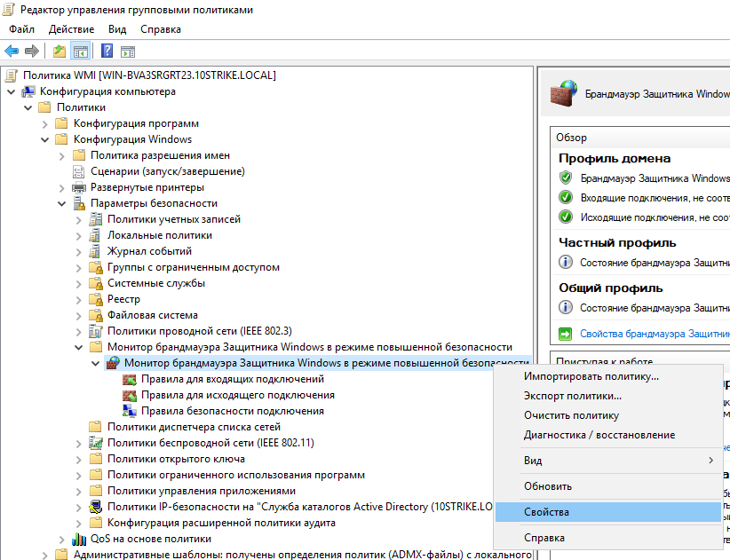Open the Файл menu
The height and width of the screenshot is (560, 730).
[x=21, y=29]
